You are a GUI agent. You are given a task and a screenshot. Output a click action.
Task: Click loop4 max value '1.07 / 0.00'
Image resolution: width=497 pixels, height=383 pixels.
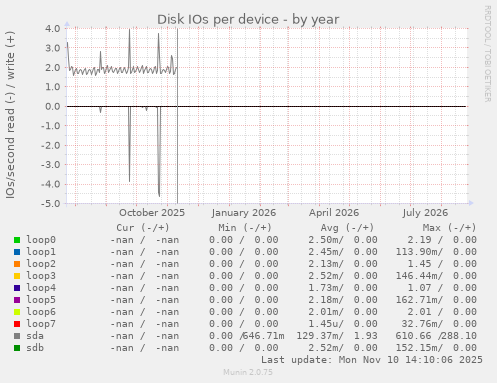point(442,288)
